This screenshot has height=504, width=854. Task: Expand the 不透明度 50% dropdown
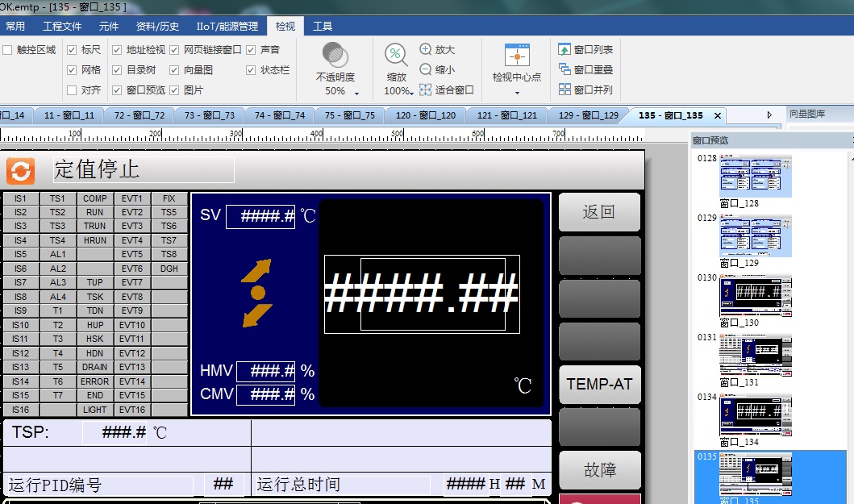click(x=356, y=92)
